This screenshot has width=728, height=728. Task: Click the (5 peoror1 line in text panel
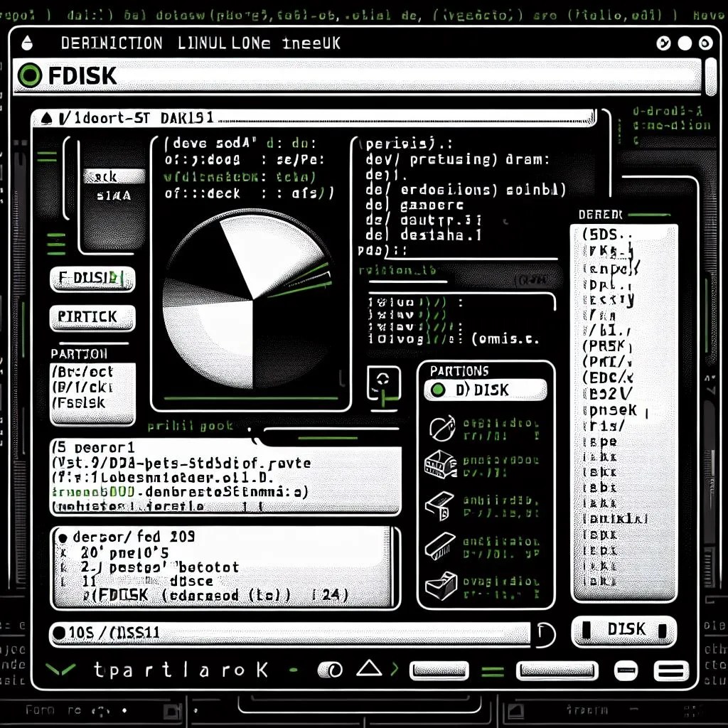(x=94, y=448)
